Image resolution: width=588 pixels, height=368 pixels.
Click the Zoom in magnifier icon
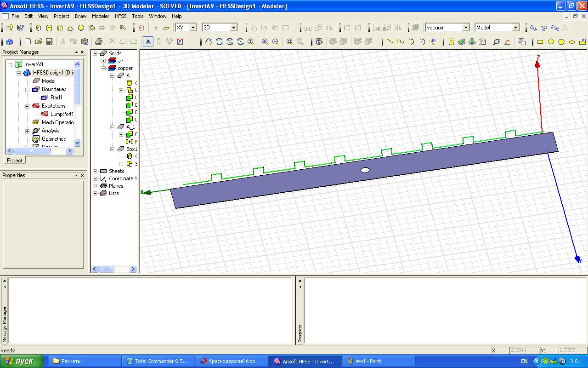[x=265, y=42]
